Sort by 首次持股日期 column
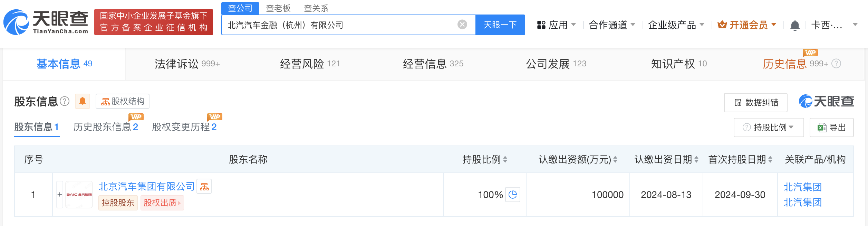Viewport: 868px width, 226px height. (x=770, y=159)
